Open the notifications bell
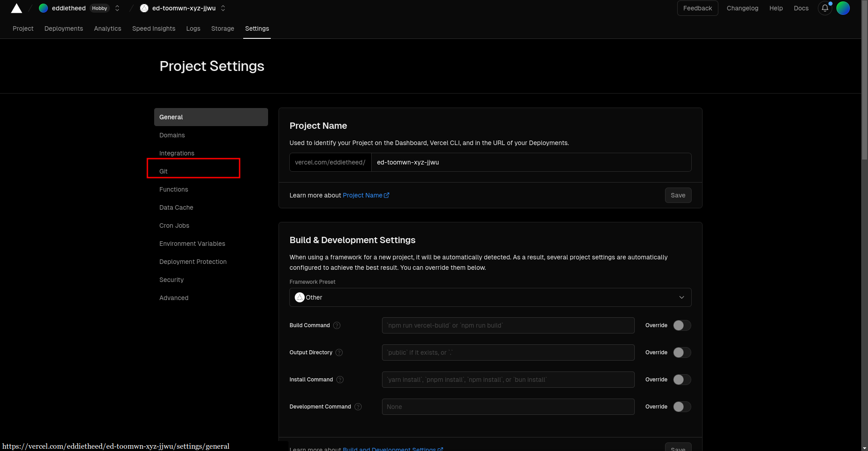 click(x=825, y=8)
